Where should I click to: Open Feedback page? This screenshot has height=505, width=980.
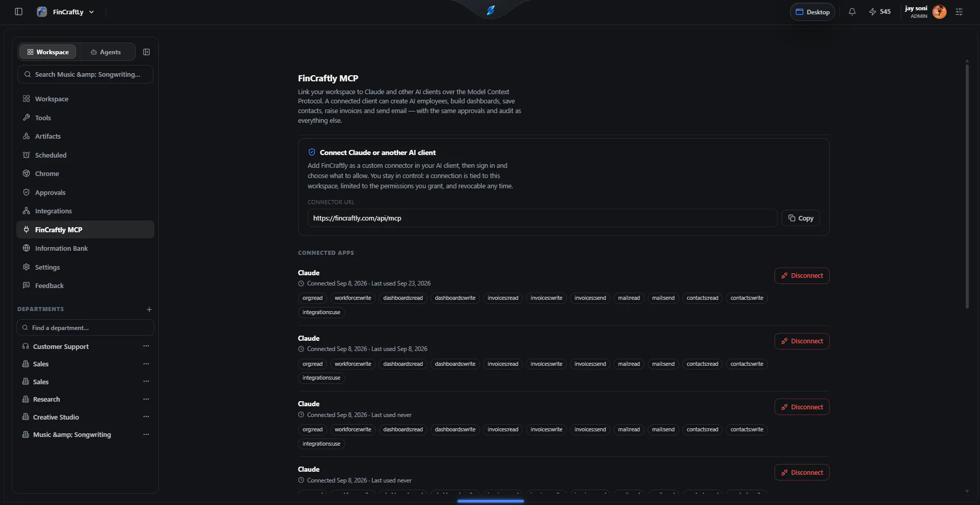click(85, 286)
